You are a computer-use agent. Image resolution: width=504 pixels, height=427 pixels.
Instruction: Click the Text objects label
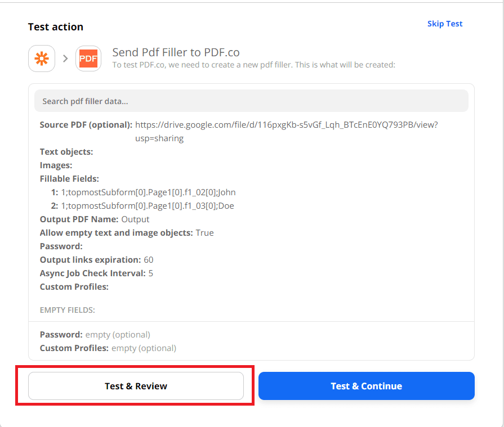click(66, 152)
